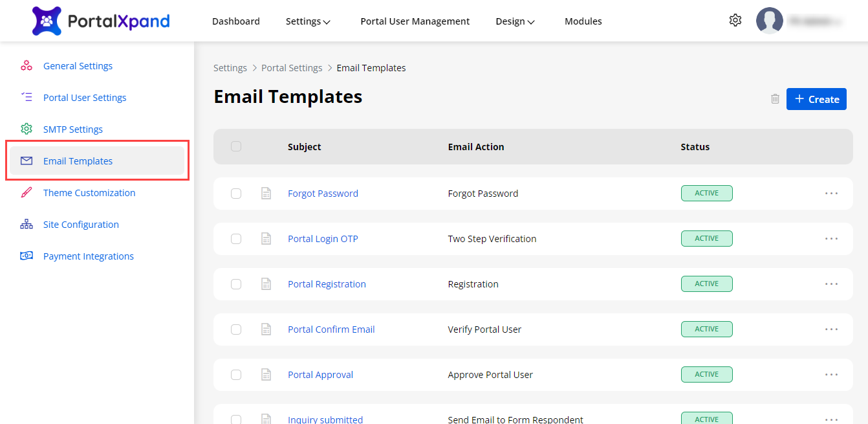Screen dimensions: 868x424
Task: Click the General Settings sidebar icon
Action: (27, 65)
